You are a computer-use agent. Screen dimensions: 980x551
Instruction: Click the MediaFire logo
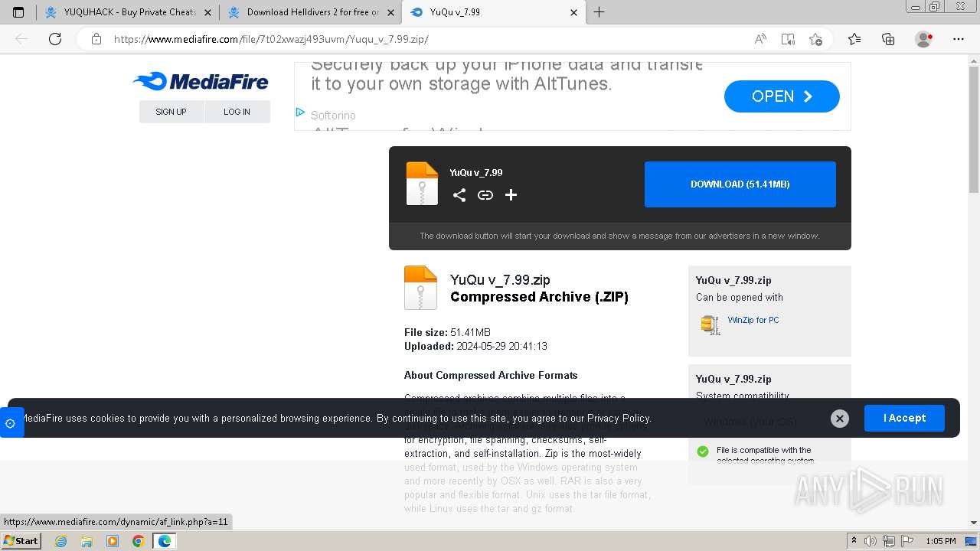[201, 81]
